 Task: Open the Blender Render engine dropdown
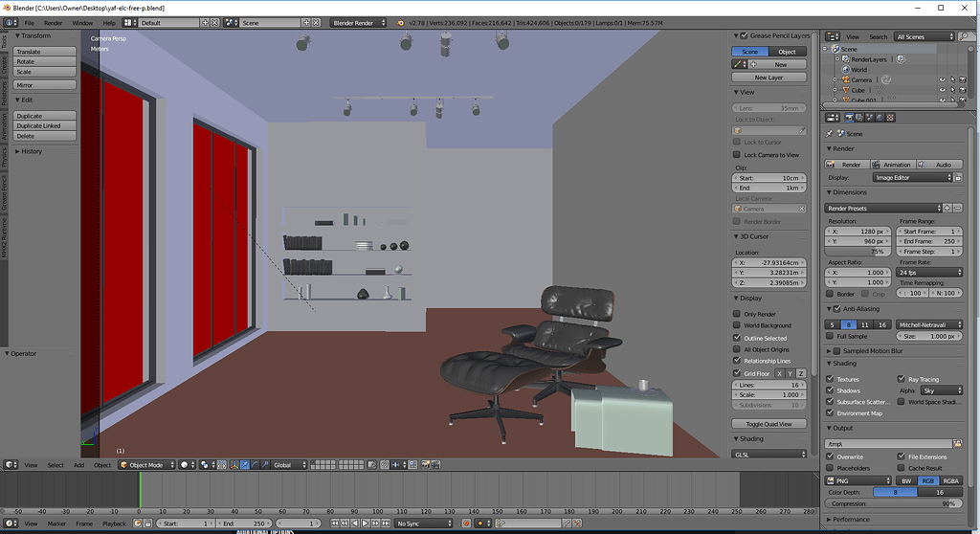tap(358, 23)
